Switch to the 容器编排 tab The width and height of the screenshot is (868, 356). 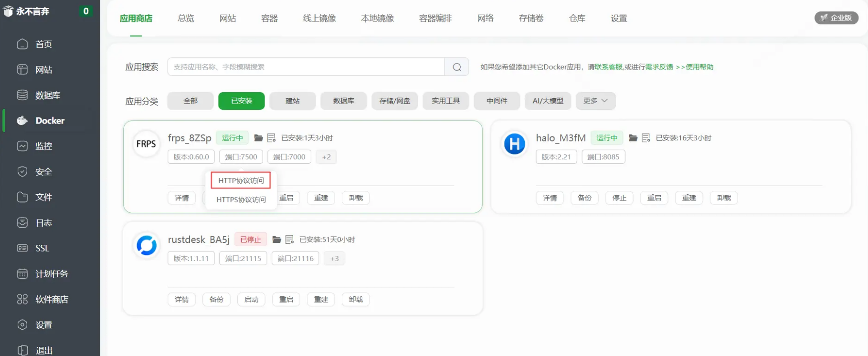click(435, 18)
